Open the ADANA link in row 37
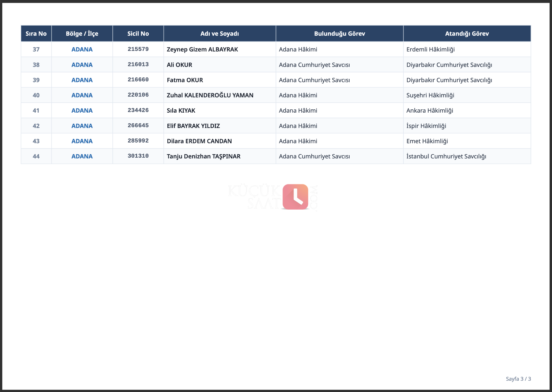 pos(82,49)
